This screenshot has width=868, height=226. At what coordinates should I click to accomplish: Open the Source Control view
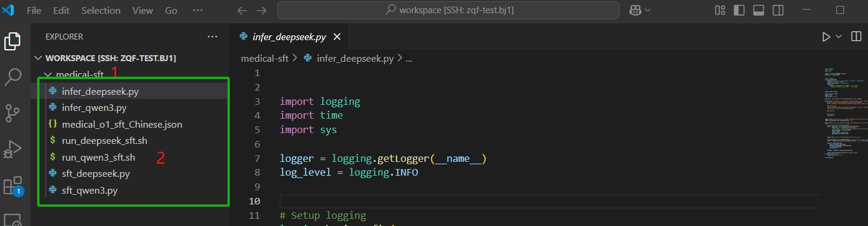tap(13, 112)
